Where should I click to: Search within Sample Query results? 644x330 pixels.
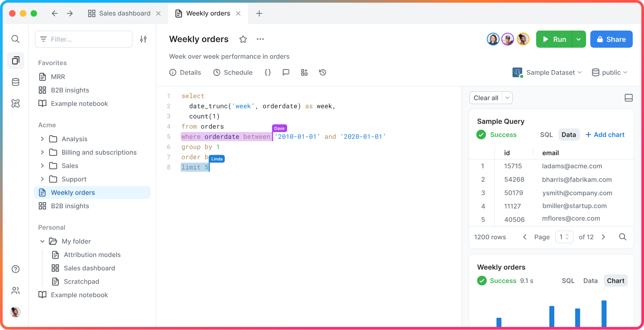[623, 237]
